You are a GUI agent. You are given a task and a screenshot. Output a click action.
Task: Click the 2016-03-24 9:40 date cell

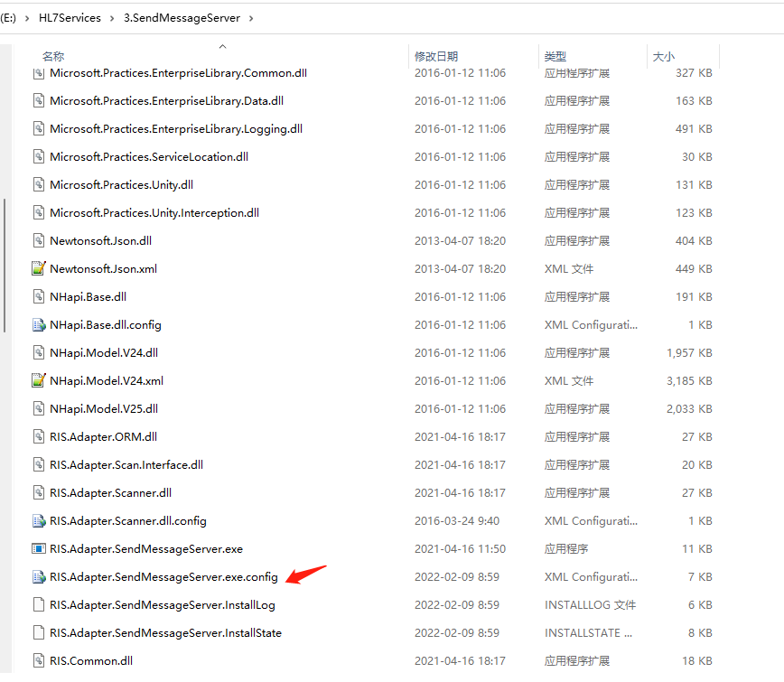tap(457, 521)
